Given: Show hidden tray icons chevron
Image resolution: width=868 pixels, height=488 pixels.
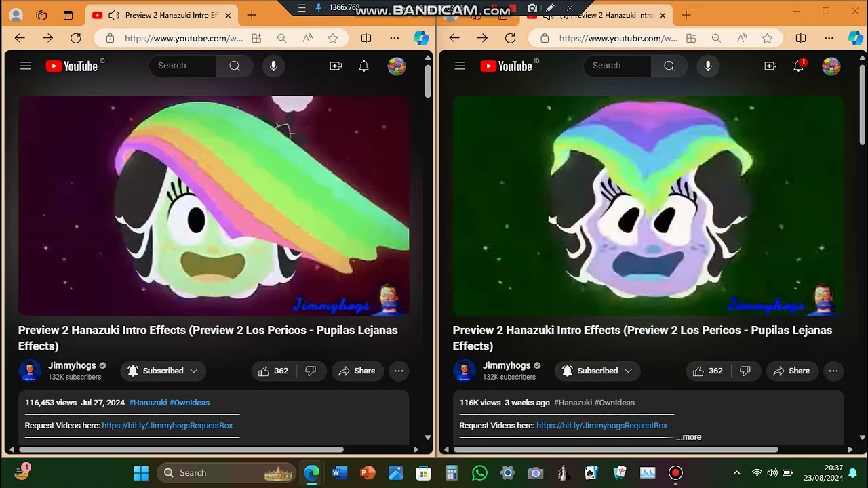Looking at the screenshot, I should click(x=736, y=473).
